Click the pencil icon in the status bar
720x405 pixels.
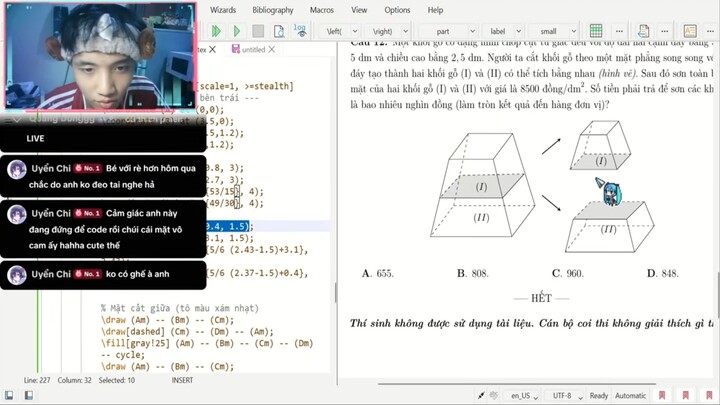click(481, 395)
